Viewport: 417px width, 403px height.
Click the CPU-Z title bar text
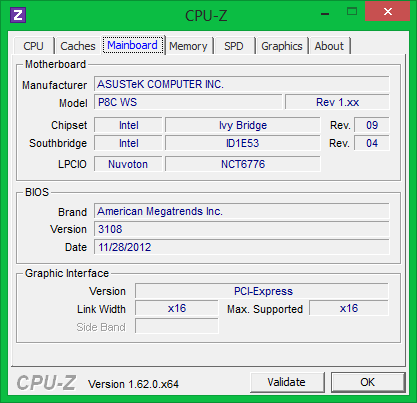206,16
